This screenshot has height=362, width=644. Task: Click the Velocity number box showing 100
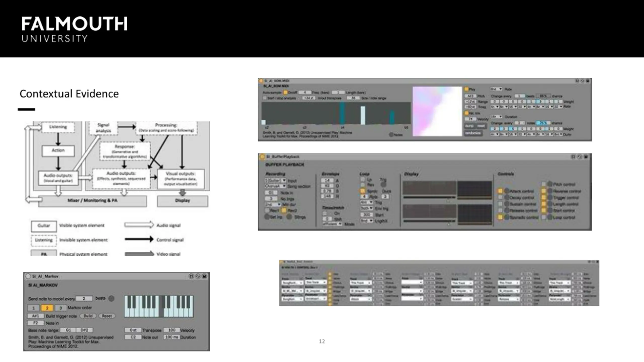click(x=172, y=330)
